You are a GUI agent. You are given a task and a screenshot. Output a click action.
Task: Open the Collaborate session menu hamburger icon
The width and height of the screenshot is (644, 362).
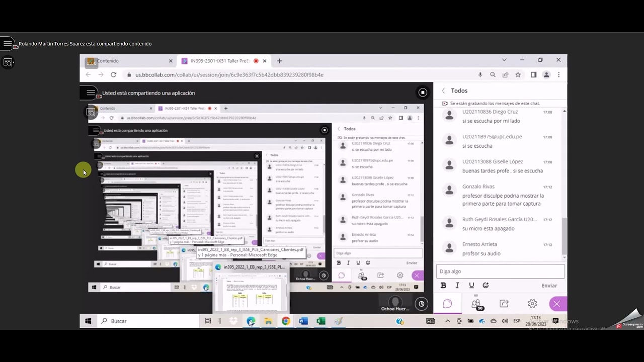point(91,93)
